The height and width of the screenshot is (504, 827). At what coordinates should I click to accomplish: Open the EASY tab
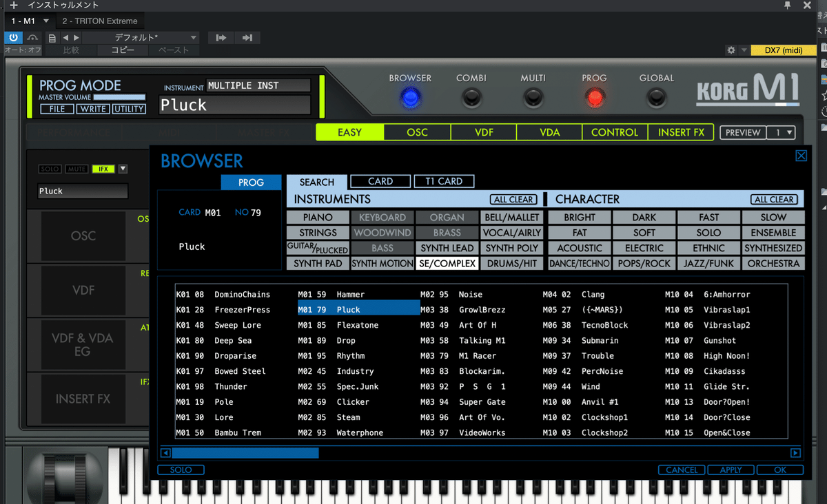click(x=349, y=132)
